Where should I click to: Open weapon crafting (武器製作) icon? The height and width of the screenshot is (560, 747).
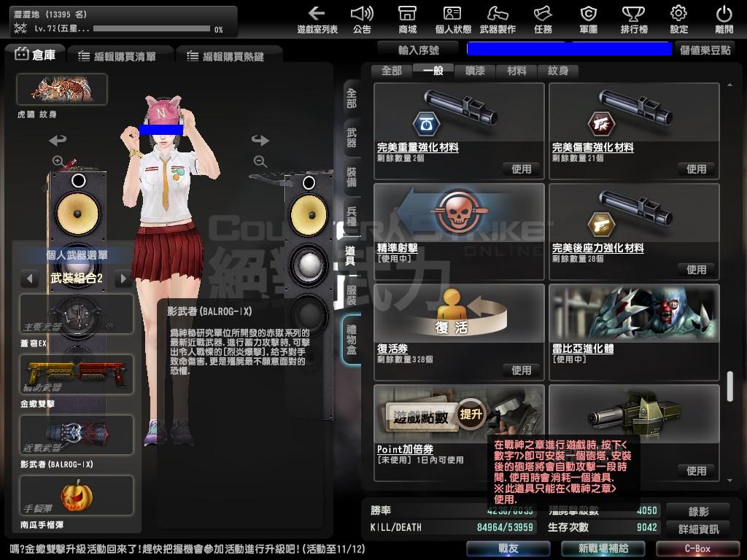pos(498,20)
